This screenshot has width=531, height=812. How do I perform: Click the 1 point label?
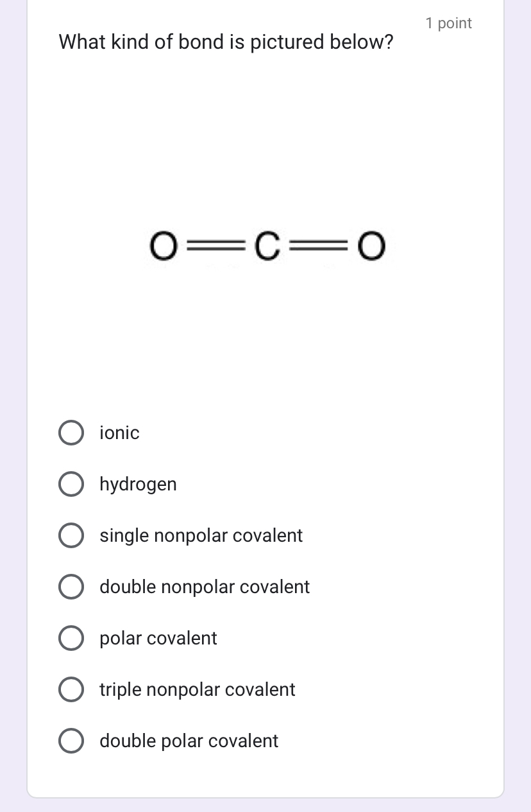(x=448, y=23)
